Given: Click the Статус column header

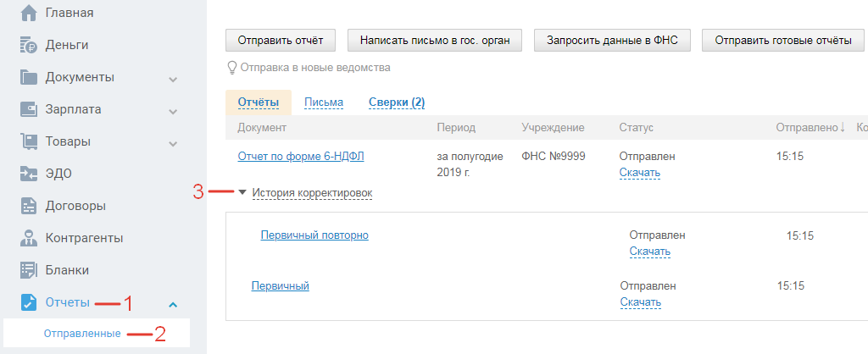Looking at the screenshot, I should (x=637, y=128).
